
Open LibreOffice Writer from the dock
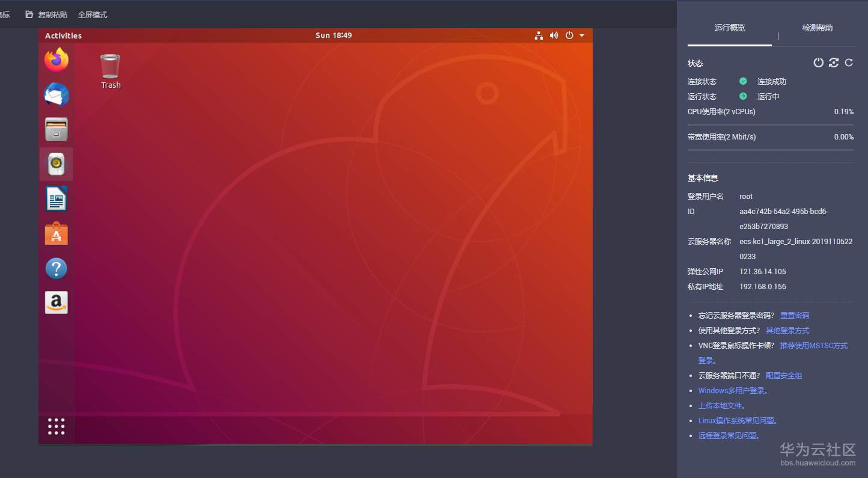(57, 198)
